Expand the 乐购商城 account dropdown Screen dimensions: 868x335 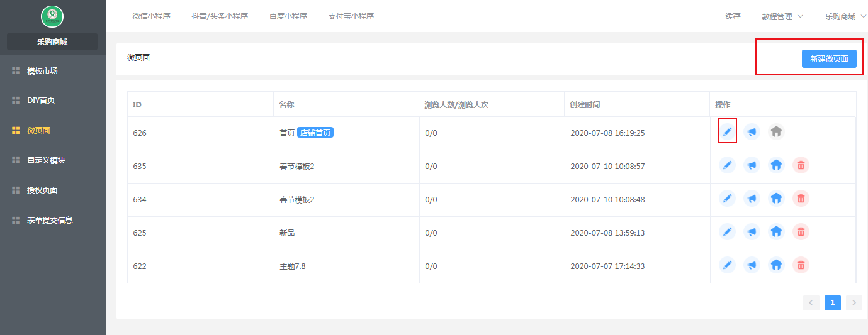pyautogui.click(x=845, y=17)
